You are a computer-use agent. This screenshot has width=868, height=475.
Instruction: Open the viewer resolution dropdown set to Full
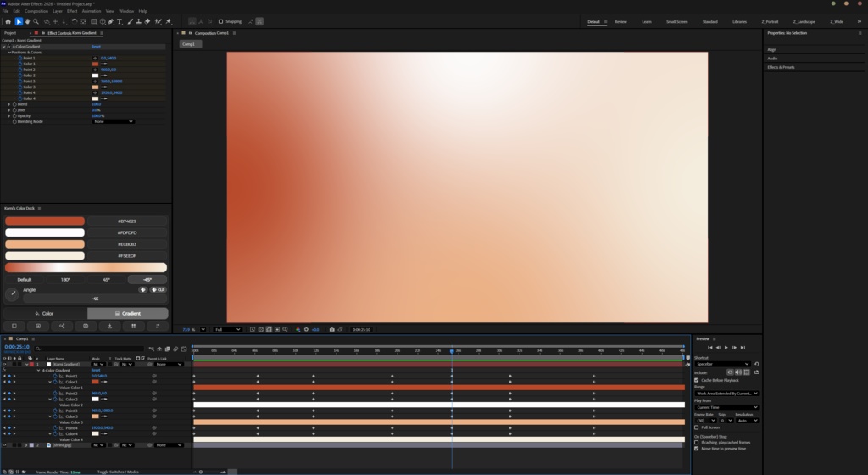tap(227, 329)
